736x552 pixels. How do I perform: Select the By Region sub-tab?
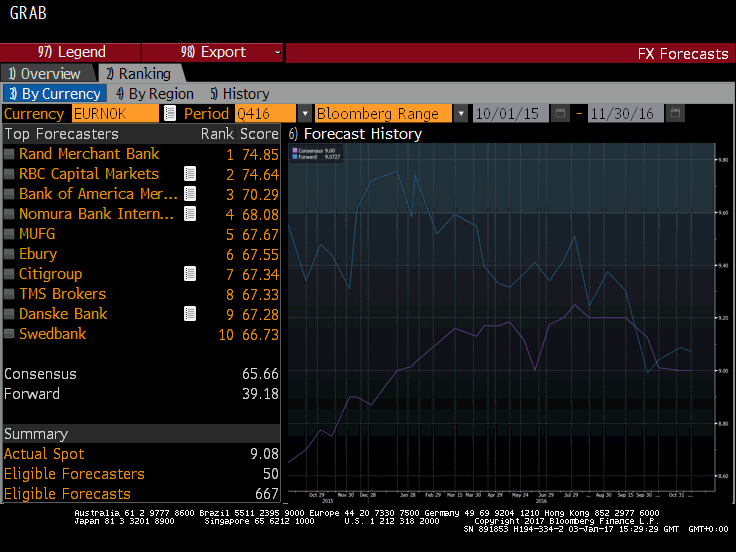click(x=155, y=94)
